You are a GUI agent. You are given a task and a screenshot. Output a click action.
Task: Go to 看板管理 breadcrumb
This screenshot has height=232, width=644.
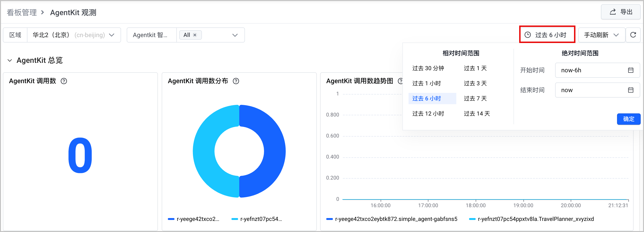coord(22,13)
